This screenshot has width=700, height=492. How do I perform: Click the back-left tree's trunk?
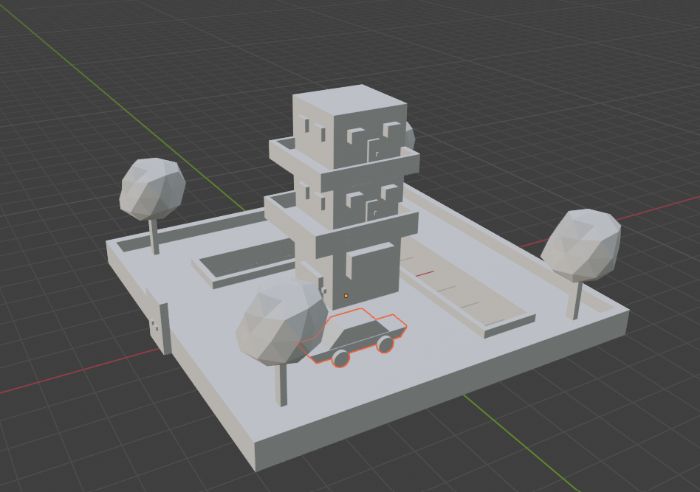(154, 237)
